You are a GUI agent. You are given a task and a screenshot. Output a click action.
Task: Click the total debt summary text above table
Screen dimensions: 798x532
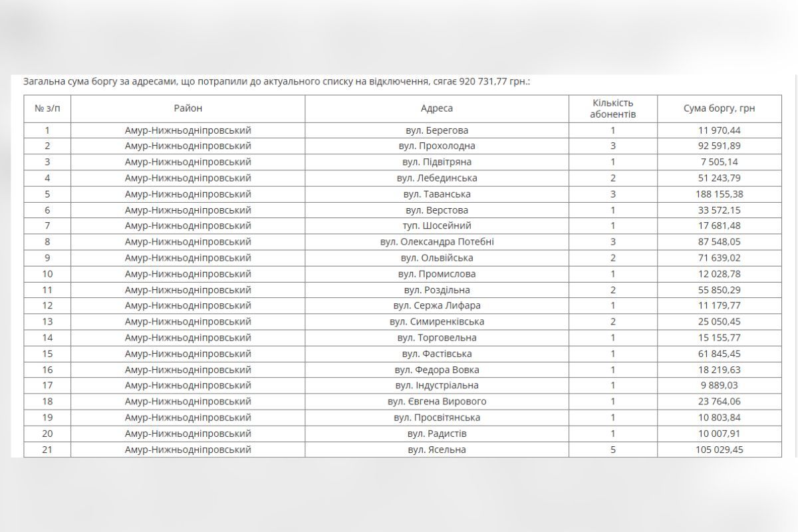point(277,82)
